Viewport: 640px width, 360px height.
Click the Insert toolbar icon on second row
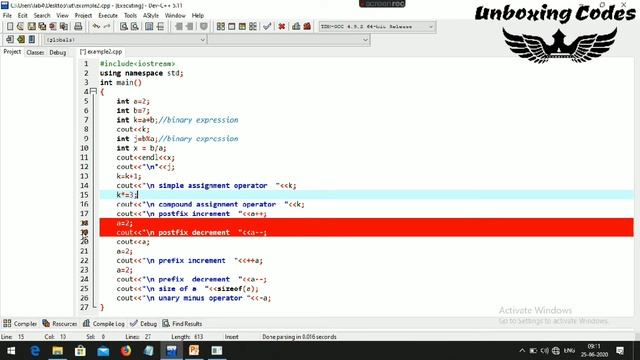click(10, 40)
